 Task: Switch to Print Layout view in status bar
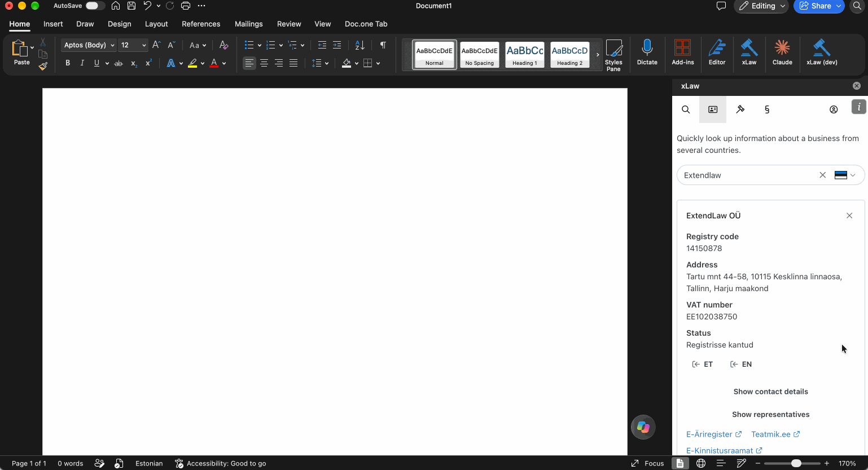pyautogui.click(x=680, y=463)
